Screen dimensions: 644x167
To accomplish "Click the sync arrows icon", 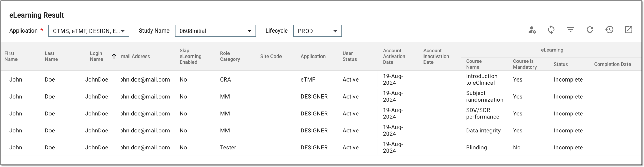I will pos(551,30).
